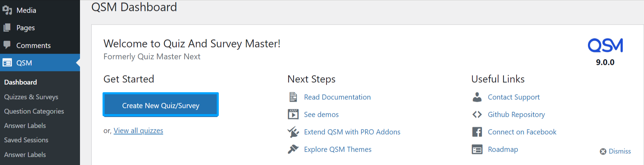Click the plugin icon beside Extend QSM
Screen dimensions: 644x165
tap(293, 132)
